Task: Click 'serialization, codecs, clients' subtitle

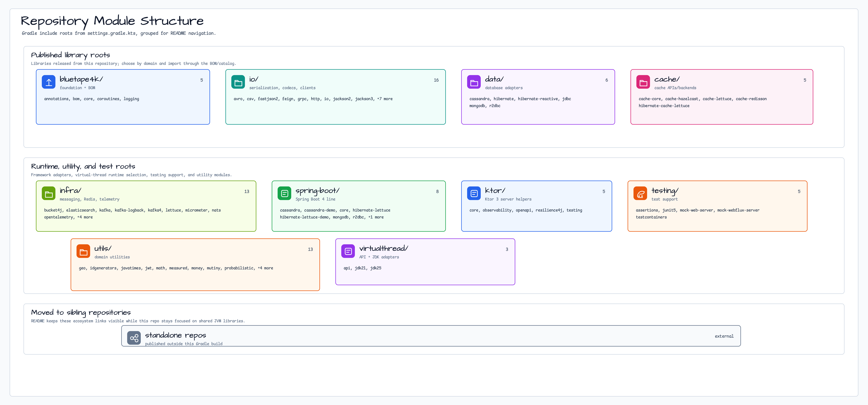Action: click(282, 88)
